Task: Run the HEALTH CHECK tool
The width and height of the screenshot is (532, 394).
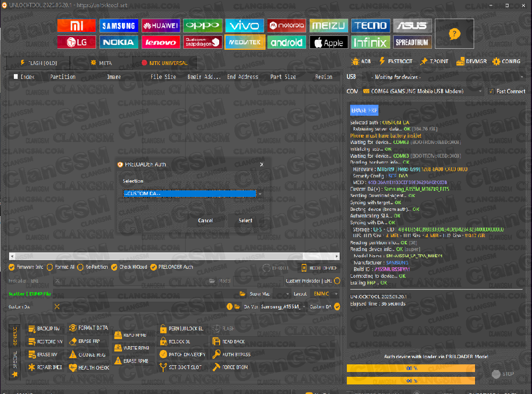Action: coord(89,368)
